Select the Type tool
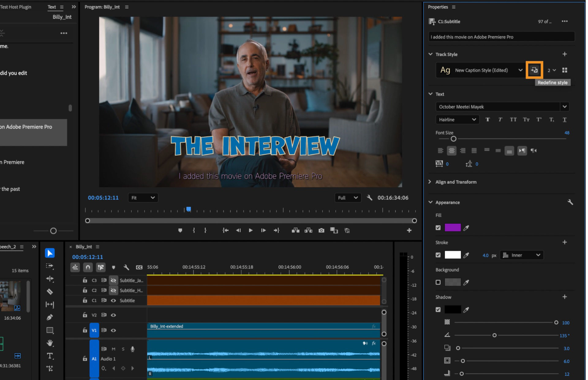Screen dimensions: 588x380 click(x=50, y=356)
